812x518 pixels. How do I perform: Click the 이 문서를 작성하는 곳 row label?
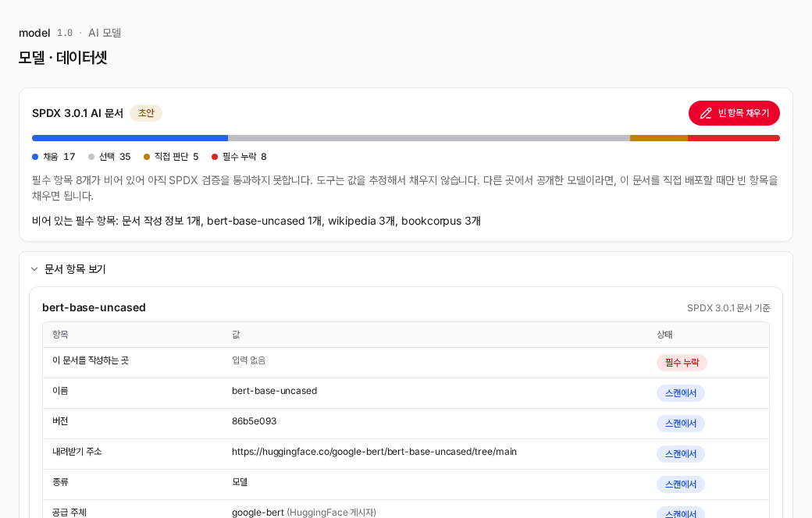pos(90,360)
